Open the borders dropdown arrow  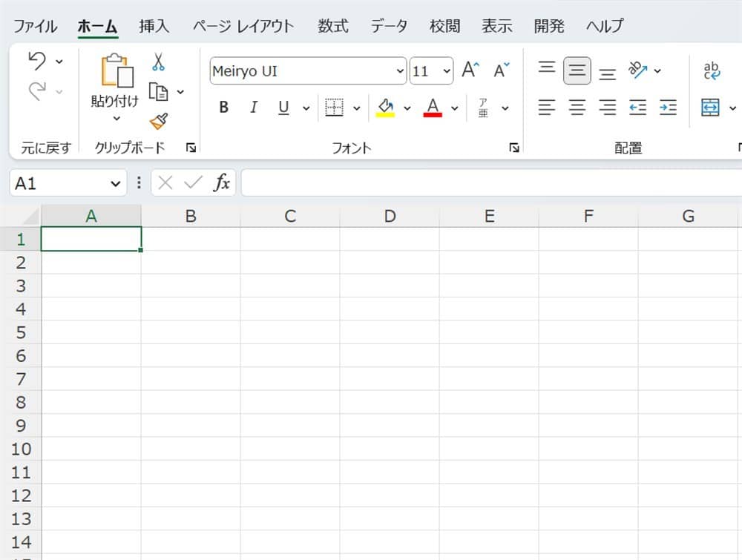click(x=356, y=108)
